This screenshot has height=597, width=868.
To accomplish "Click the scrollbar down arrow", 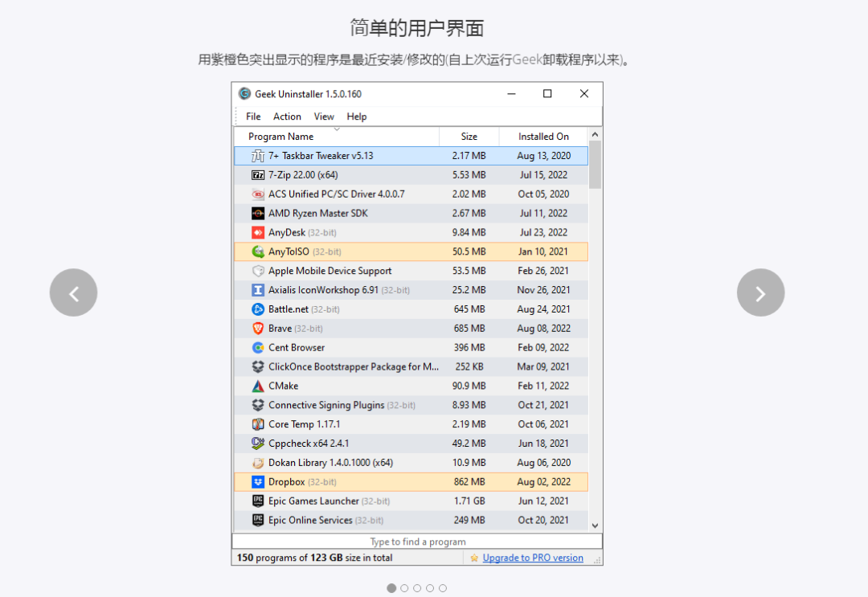I will 595,525.
